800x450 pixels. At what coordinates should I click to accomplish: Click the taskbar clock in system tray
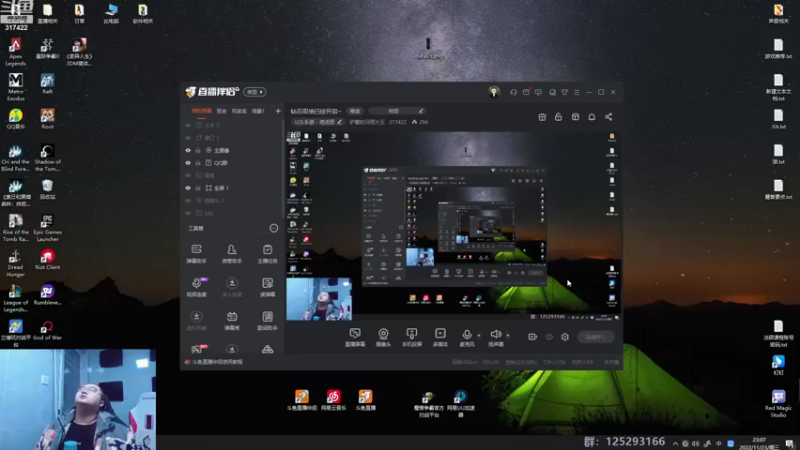point(759,443)
